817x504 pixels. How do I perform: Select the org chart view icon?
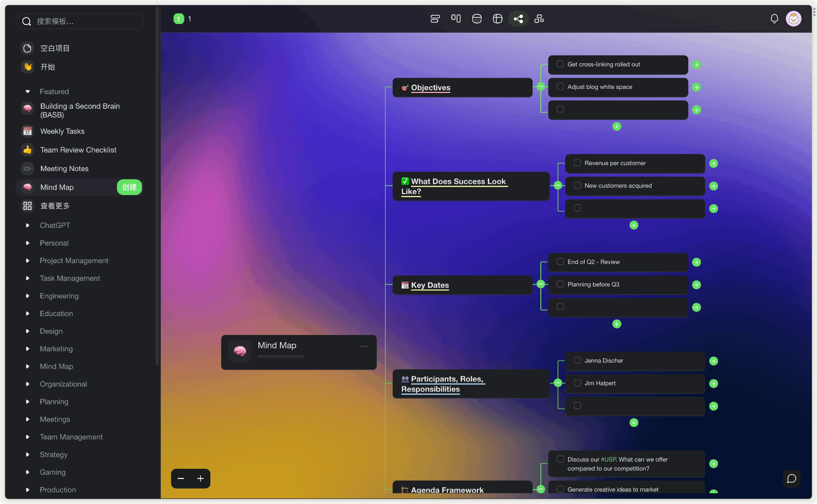pyautogui.click(x=539, y=19)
